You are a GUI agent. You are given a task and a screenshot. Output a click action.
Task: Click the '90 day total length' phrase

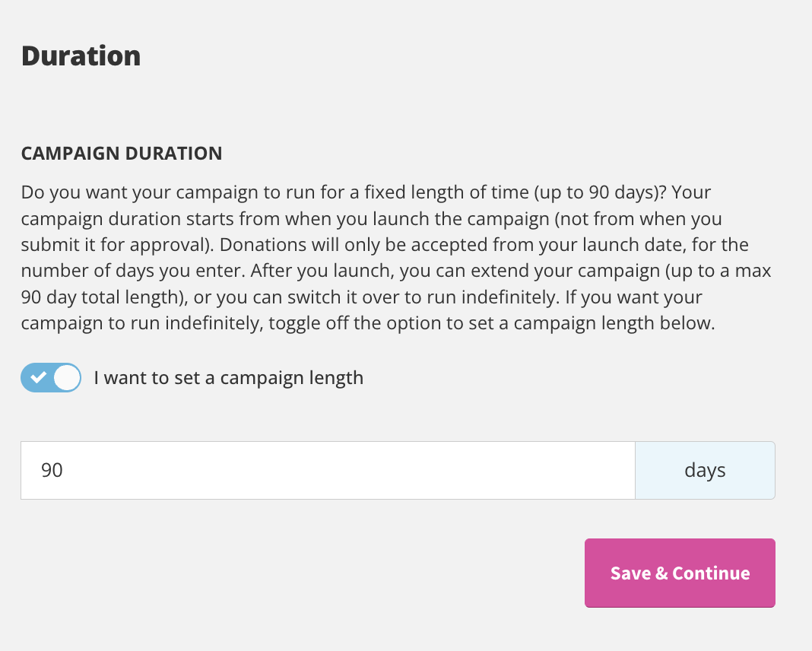pyautogui.click(x=100, y=298)
